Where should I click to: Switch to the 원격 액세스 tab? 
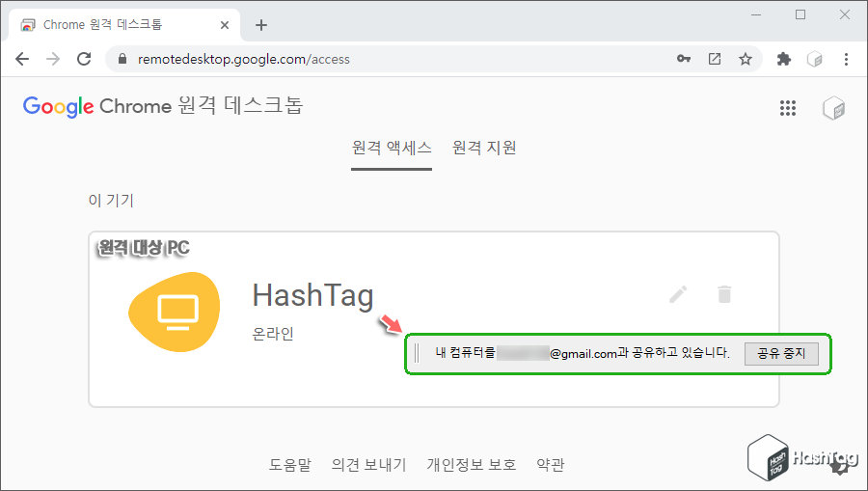point(392,149)
